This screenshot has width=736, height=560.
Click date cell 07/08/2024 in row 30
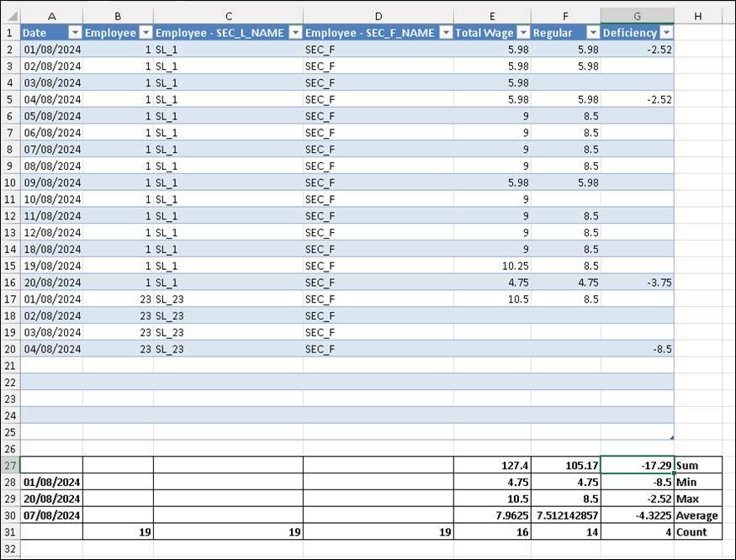point(51,515)
